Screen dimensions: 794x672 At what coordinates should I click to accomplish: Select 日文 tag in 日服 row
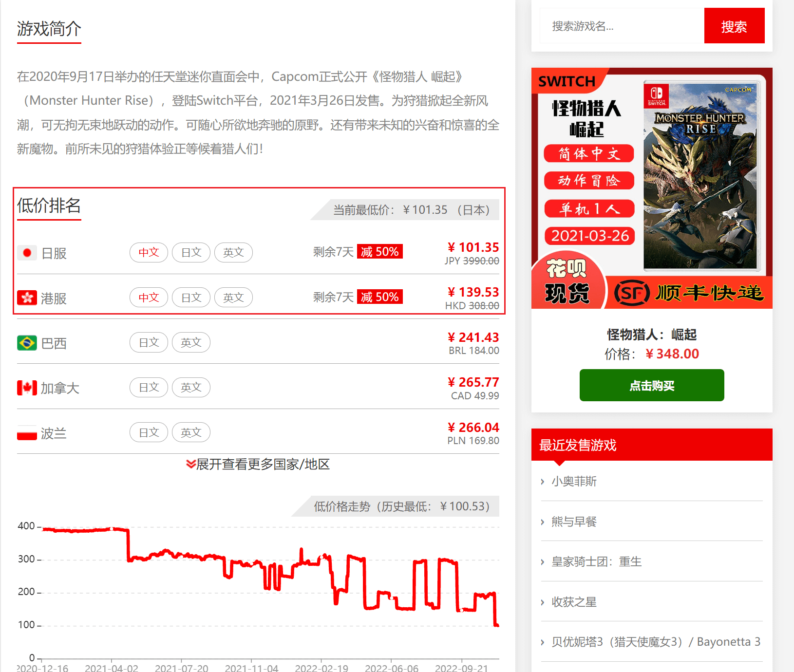(x=191, y=252)
